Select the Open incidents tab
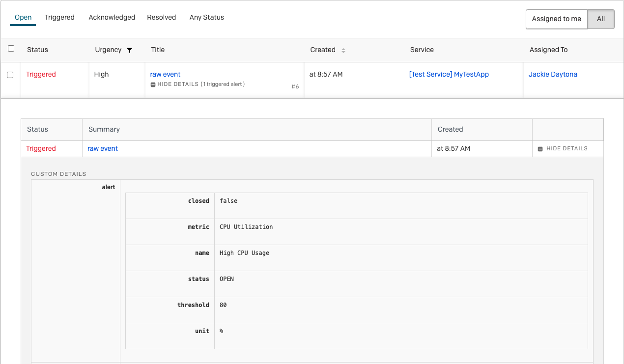This screenshot has height=364, width=624. (23, 17)
